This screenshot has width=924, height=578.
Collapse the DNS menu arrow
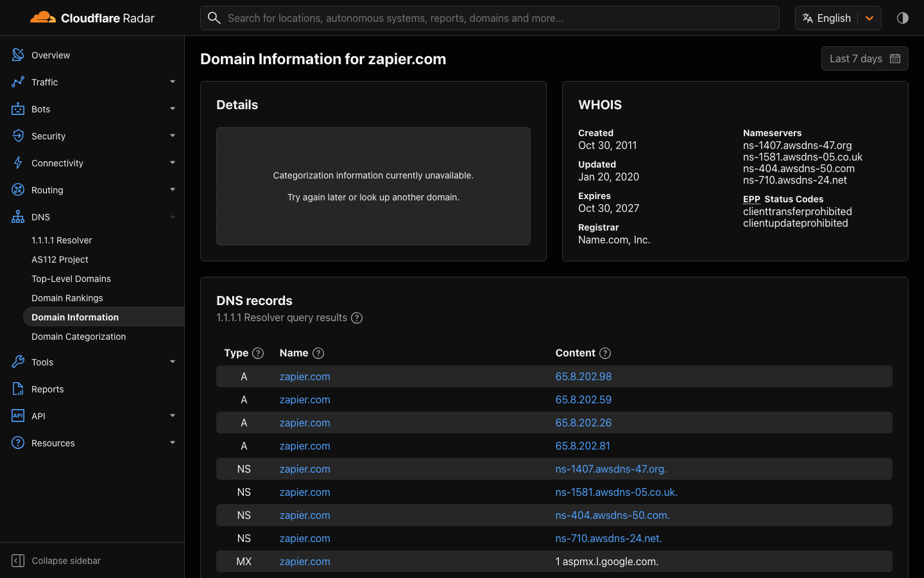(x=173, y=217)
